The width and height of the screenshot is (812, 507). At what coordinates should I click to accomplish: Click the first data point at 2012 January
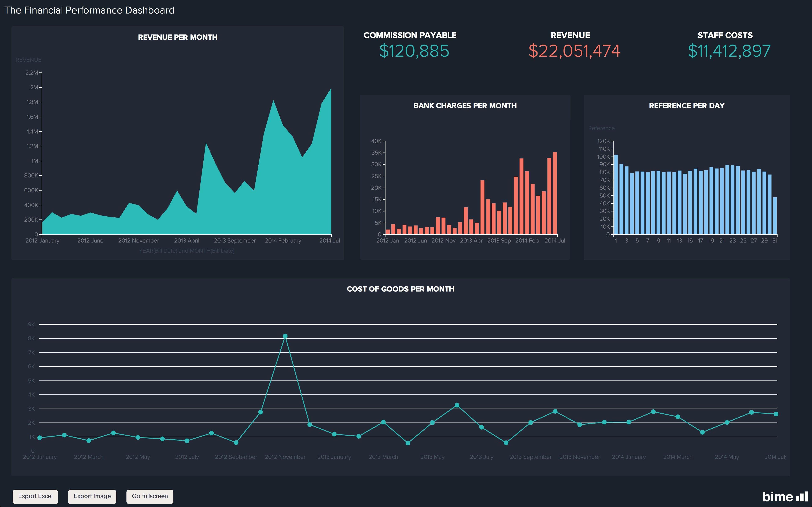tap(40, 437)
